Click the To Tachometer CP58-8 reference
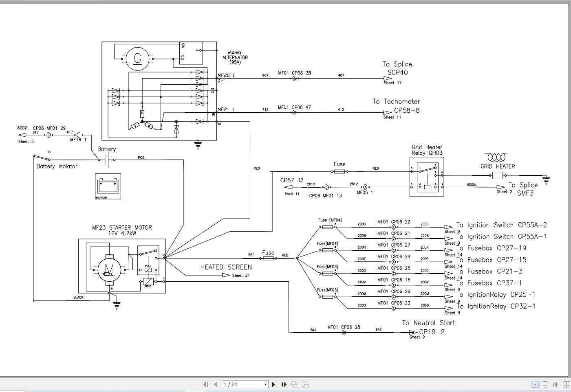Screen dimensions: 571x392 click(396, 106)
